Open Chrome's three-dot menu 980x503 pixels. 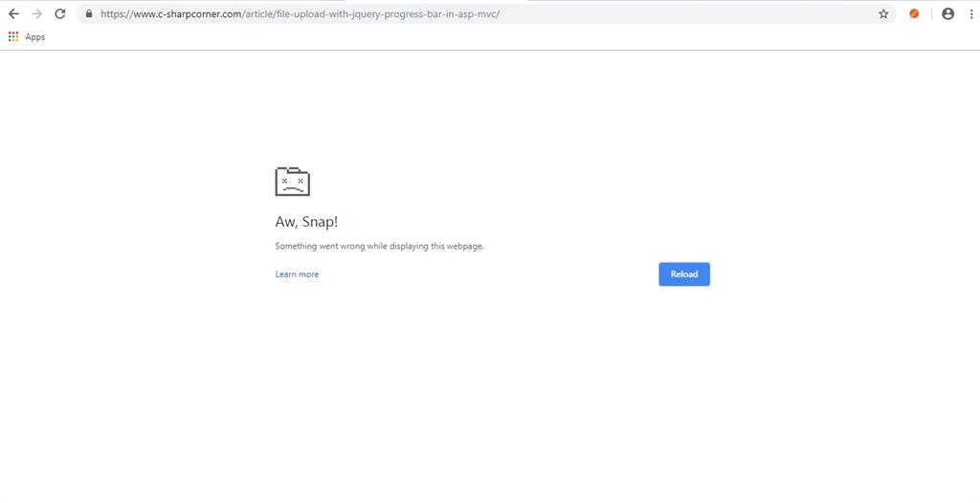click(971, 13)
